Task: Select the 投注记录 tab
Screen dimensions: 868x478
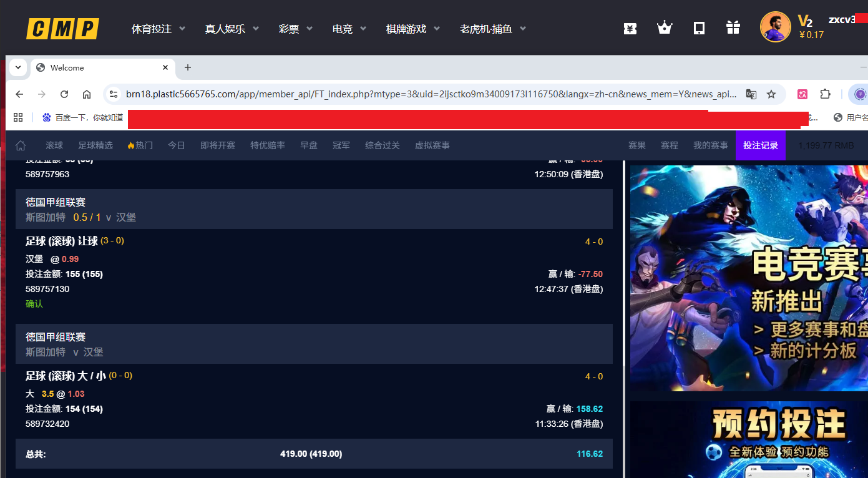Action: point(761,145)
